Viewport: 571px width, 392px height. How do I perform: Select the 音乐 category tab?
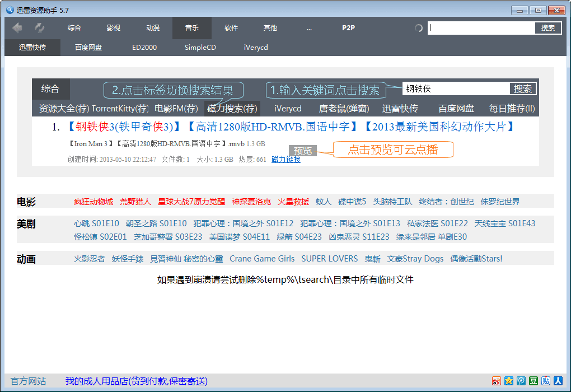point(192,27)
